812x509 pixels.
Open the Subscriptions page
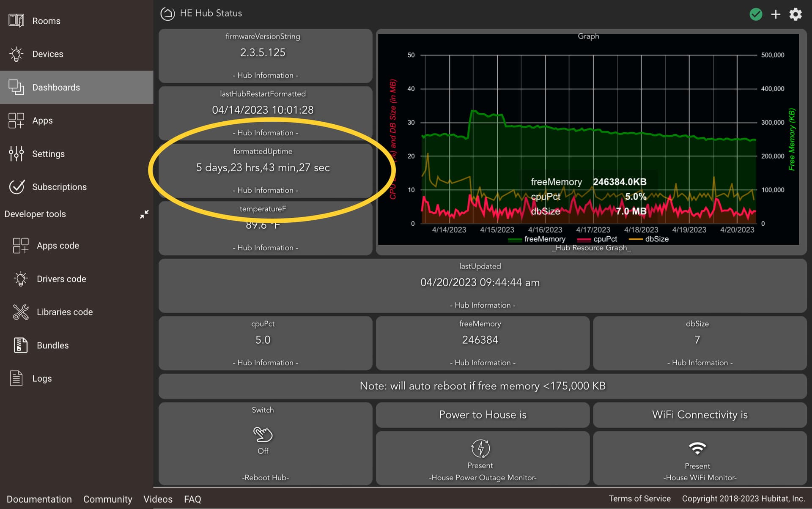pyautogui.click(x=59, y=187)
